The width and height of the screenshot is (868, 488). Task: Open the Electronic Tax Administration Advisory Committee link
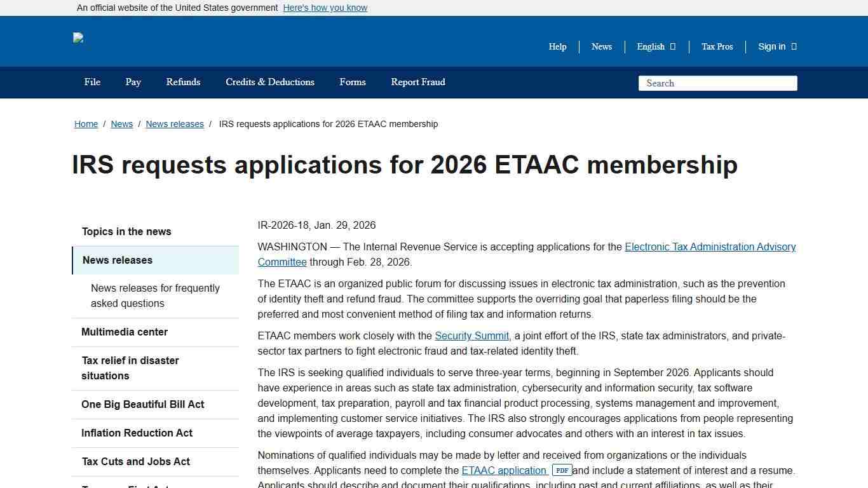coord(710,247)
